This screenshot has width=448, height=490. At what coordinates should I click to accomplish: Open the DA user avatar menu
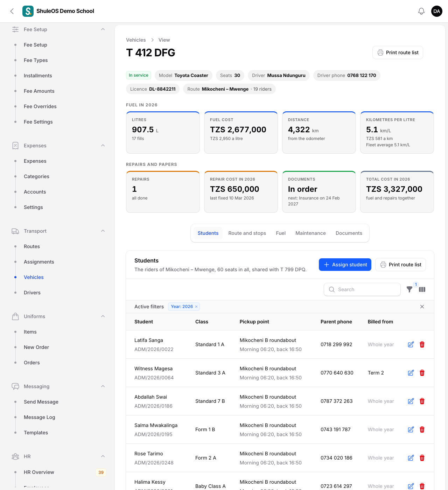[437, 11]
